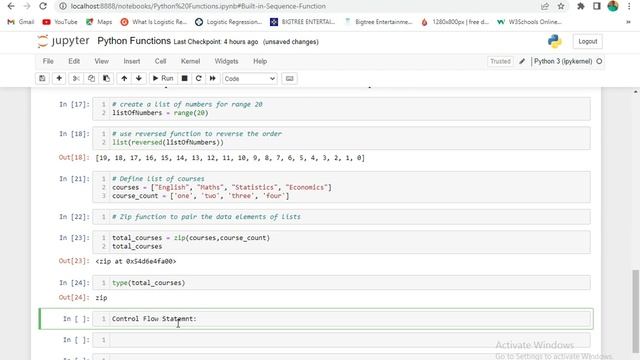640x360 pixels.
Task: Reload the browser page
Action: click(x=43, y=6)
